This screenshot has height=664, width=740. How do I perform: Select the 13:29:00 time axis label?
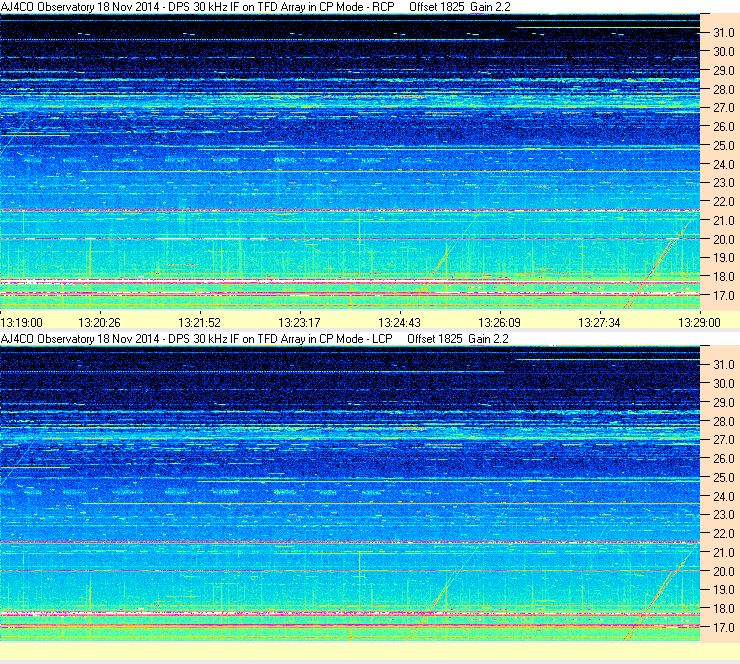(x=699, y=323)
